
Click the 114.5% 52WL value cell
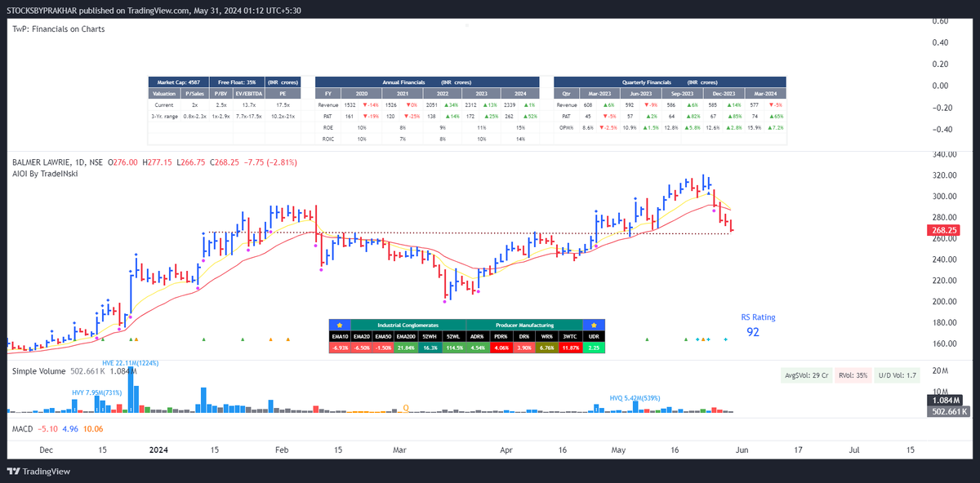click(455, 347)
